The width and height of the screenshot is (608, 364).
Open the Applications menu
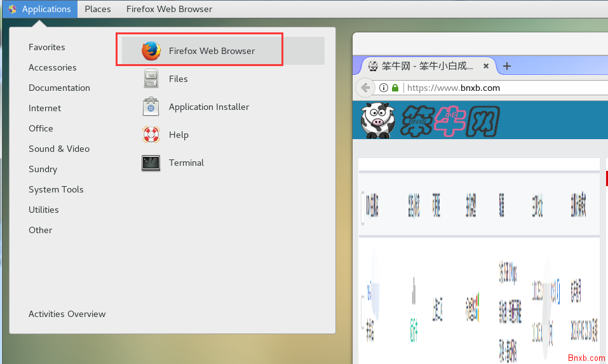39,9
